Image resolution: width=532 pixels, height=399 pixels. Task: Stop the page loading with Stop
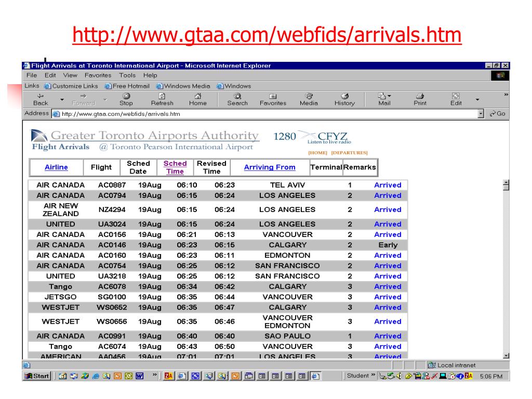point(126,99)
